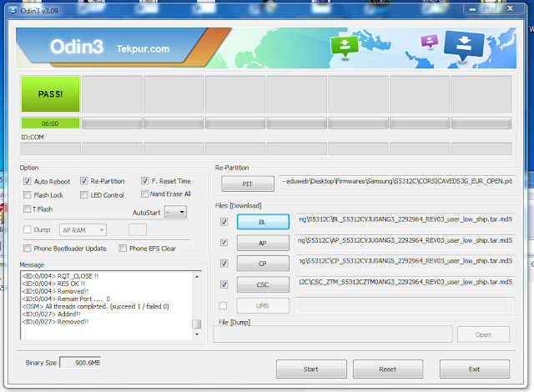The width and height of the screenshot is (534, 392).
Task: Check the UMS file checkbox
Action: pos(223,305)
